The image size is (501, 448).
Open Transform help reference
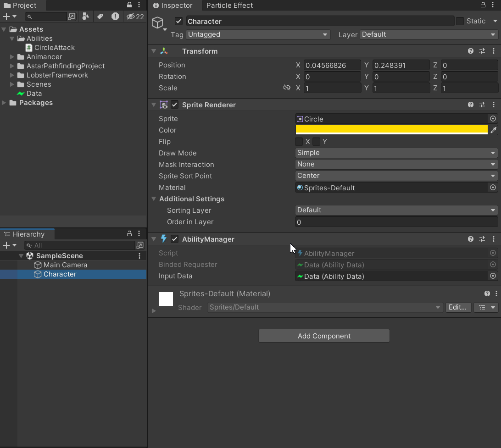tap(471, 51)
